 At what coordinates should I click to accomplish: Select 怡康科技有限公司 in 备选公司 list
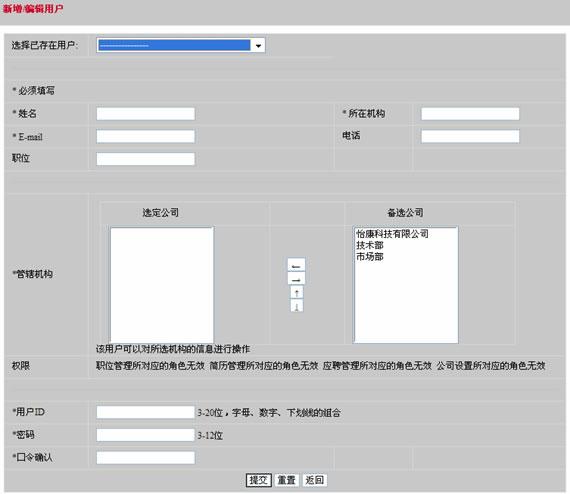click(x=392, y=234)
